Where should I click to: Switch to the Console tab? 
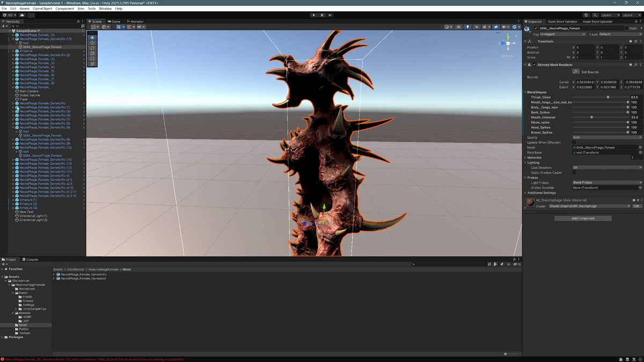[x=32, y=260]
